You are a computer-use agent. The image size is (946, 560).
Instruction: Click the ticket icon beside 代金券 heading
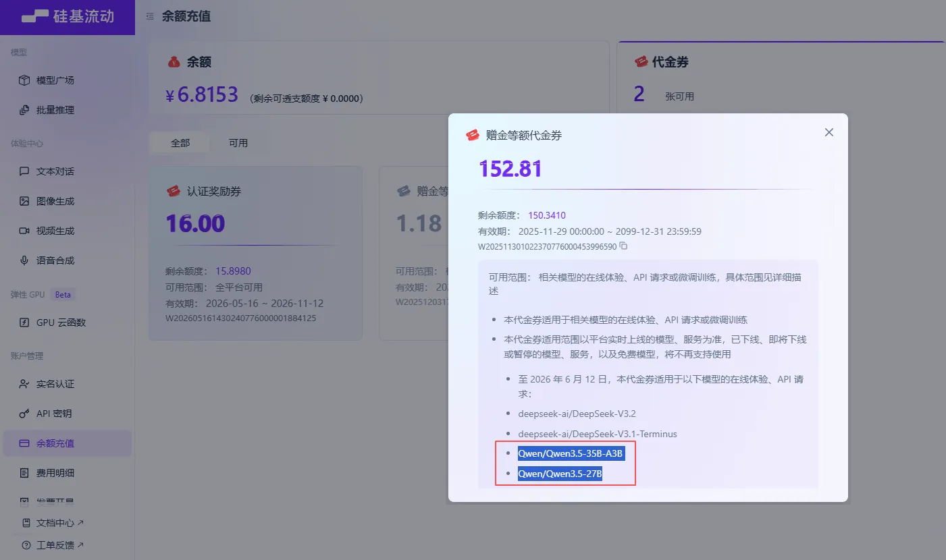(641, 62)
